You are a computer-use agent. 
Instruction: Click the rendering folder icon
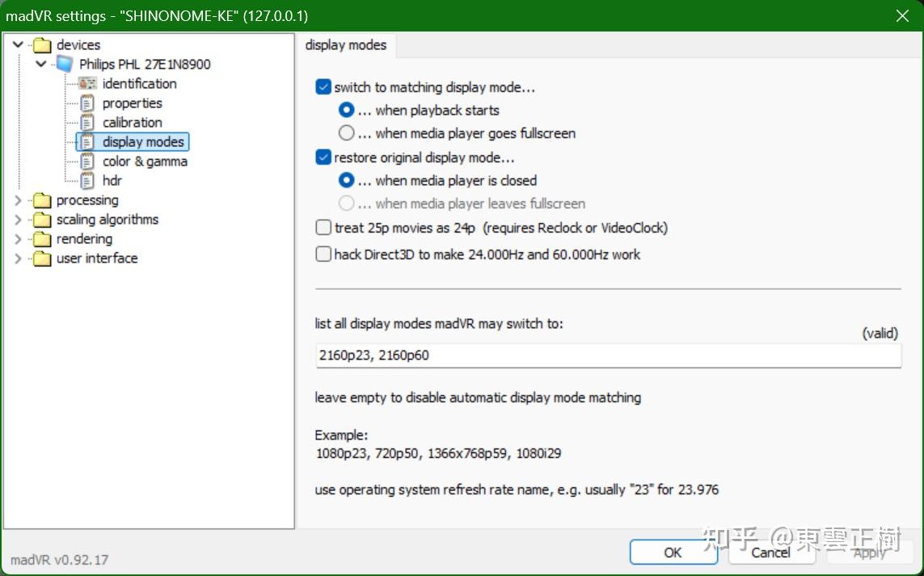click(x=42, y=239)
